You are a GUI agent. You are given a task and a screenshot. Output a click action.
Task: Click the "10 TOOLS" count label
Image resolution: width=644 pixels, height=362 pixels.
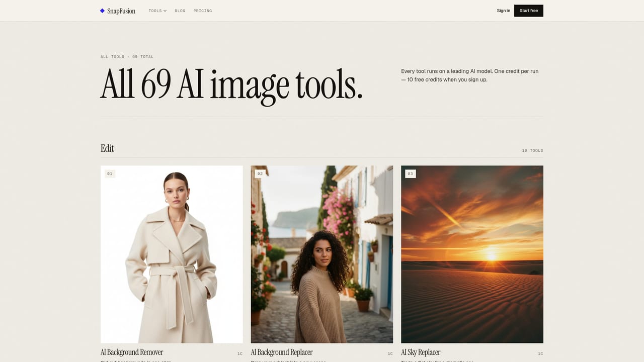click(532, 150)
